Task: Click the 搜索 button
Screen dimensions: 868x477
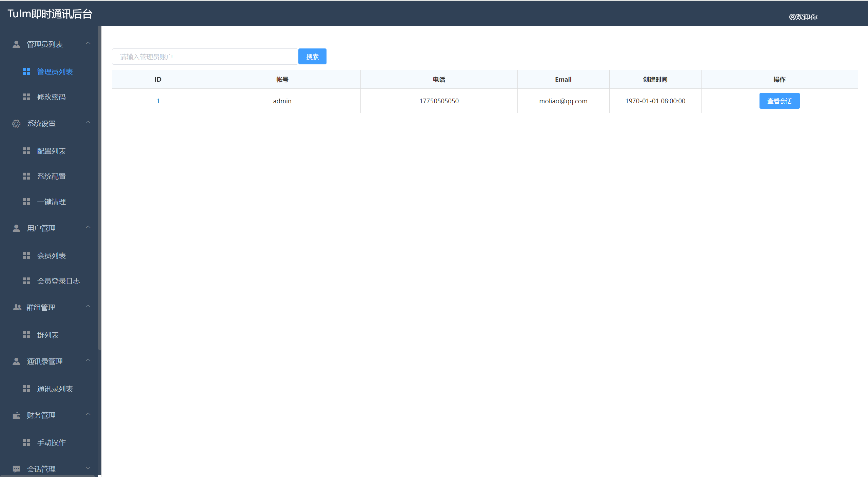Action: (314, 56)
